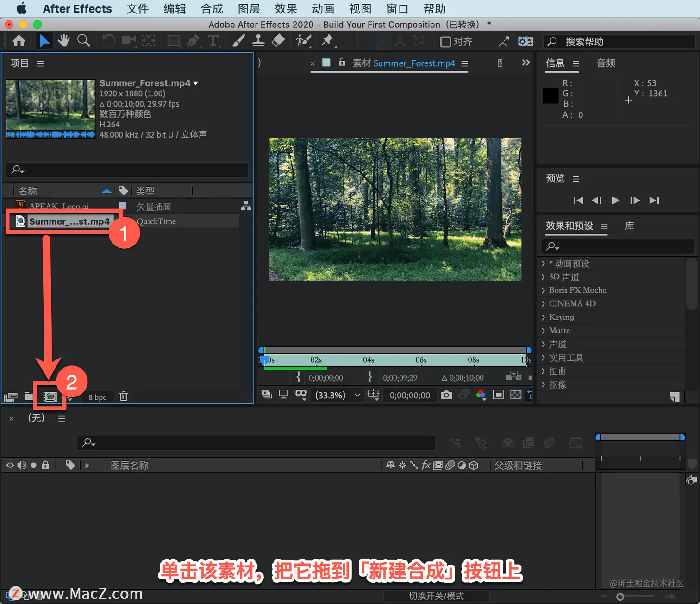Toggle lock column header icon

pyautogui.click(x=45, y=465)
